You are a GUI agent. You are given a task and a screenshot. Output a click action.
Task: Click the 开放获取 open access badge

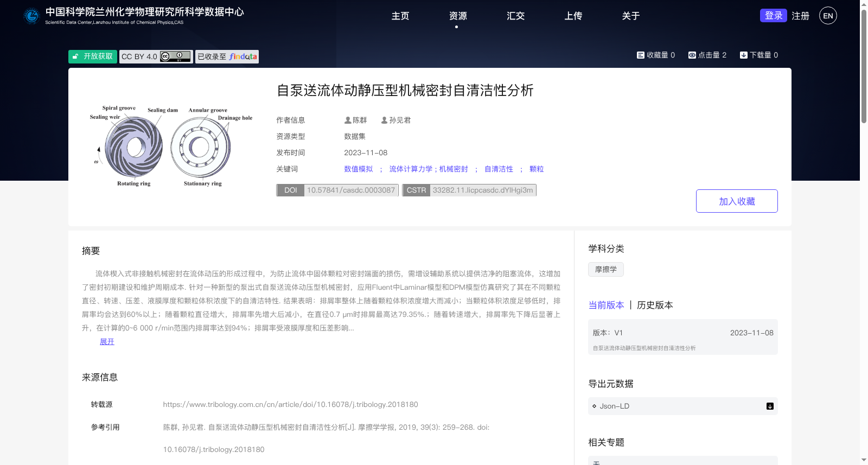(x=93, y=56)
